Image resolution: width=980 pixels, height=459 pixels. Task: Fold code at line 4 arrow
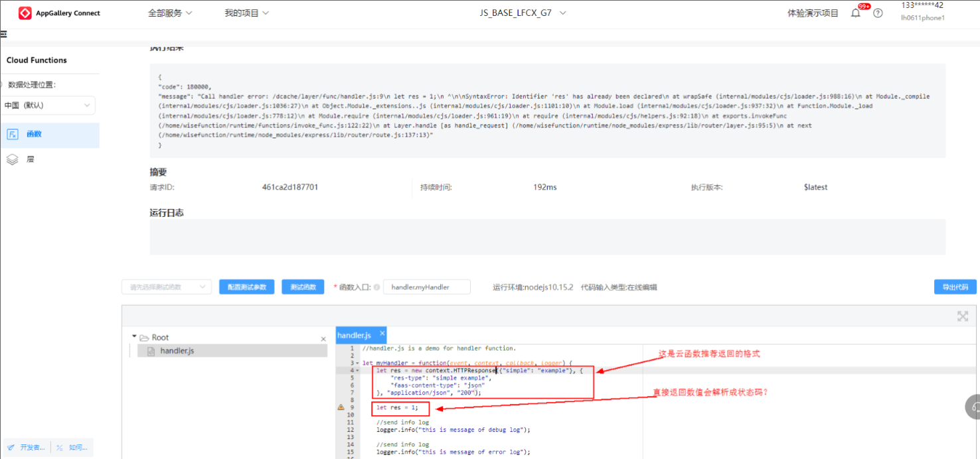(357, 371)
